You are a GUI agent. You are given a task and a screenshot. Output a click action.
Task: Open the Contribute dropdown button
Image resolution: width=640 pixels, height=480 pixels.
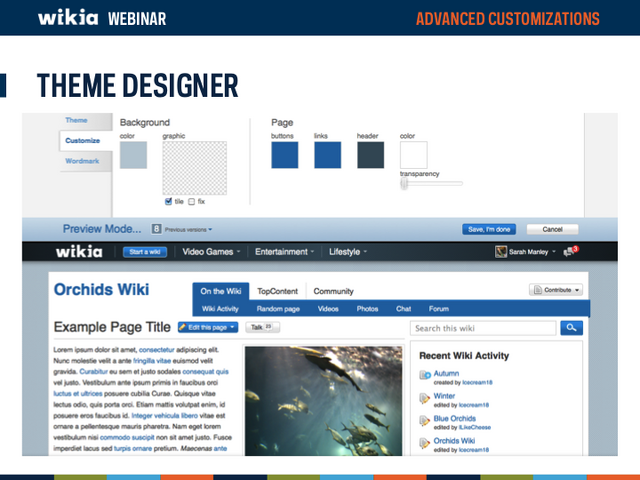tap(556, 290)
